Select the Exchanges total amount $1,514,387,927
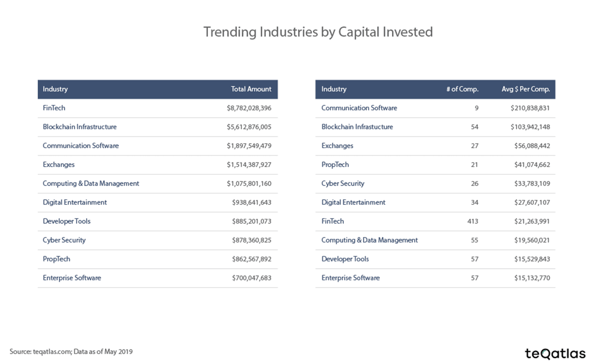This screenshot has width=597, height=364. pyautogui.click(x=249, y=165)
